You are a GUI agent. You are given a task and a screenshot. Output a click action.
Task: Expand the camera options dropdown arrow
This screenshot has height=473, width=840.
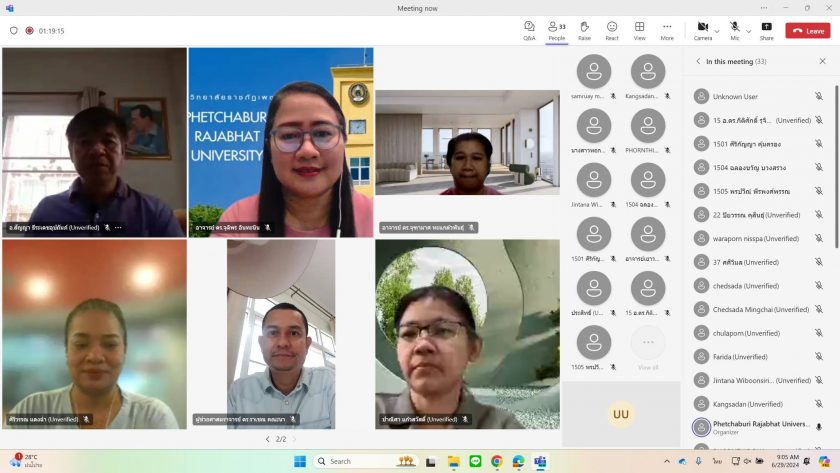coord(717,29)
